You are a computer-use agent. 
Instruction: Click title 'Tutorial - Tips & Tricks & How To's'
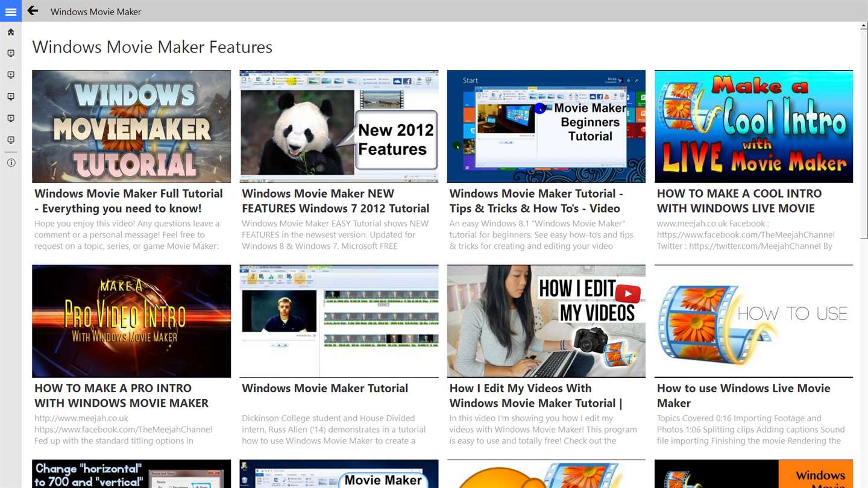pyautogui.click(x=536, y=201)
